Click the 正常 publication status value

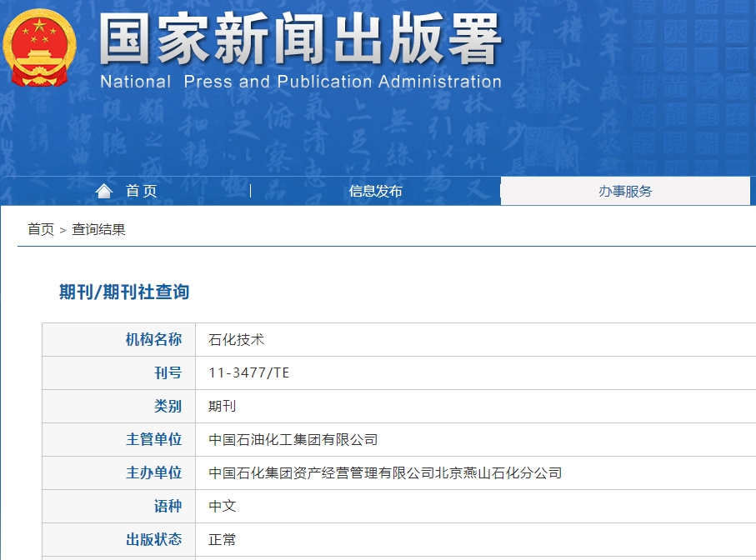point(222,540)
